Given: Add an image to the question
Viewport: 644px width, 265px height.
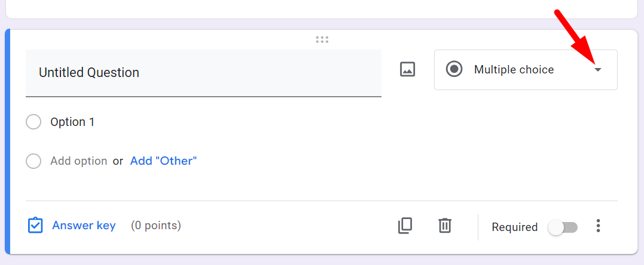Looking at the screenshot, I should [x=407, y=69].
